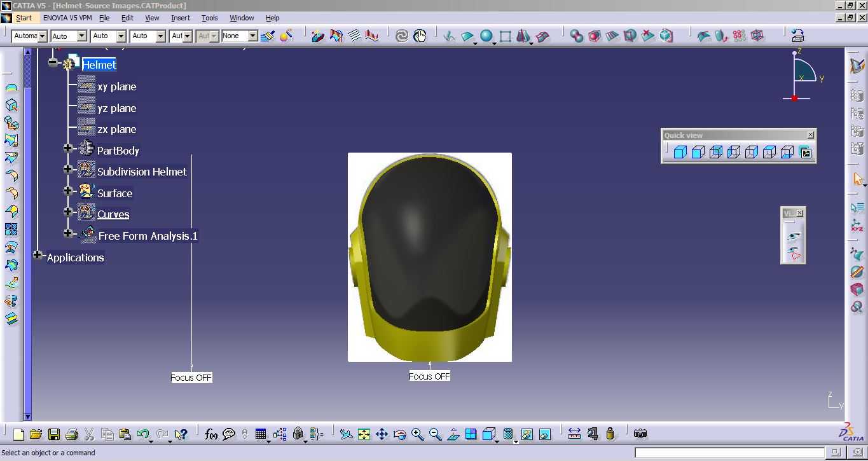Click the What's This help icon

[x=181, y=434]
